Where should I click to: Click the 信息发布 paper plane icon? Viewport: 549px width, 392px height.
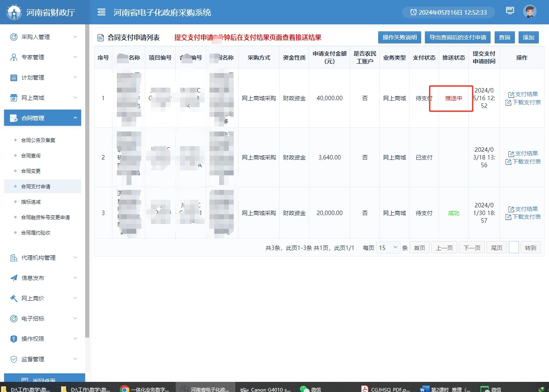[14, 278]
